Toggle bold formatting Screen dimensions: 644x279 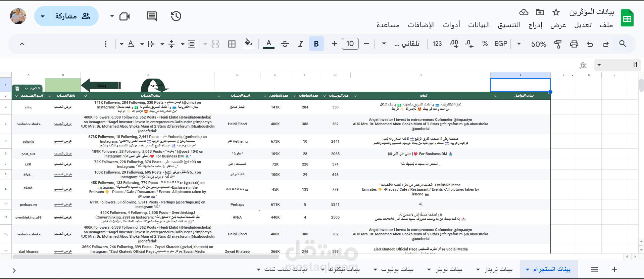[316, 44]
